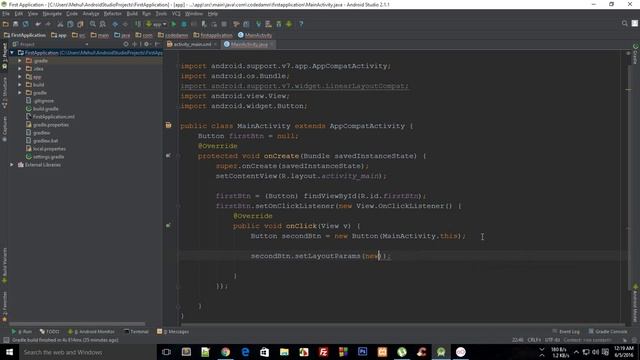
Task: Run the app with green play icon
Action: [174, 24]
